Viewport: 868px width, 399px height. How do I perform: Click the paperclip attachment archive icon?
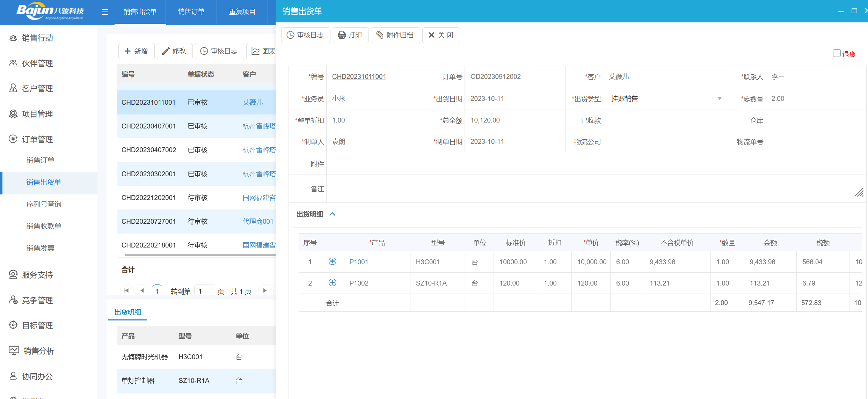tap(380, 35)
